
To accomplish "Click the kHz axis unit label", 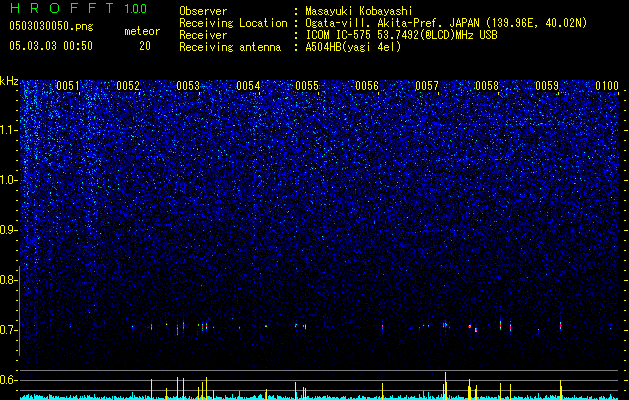I will click(x=9, y=81).
